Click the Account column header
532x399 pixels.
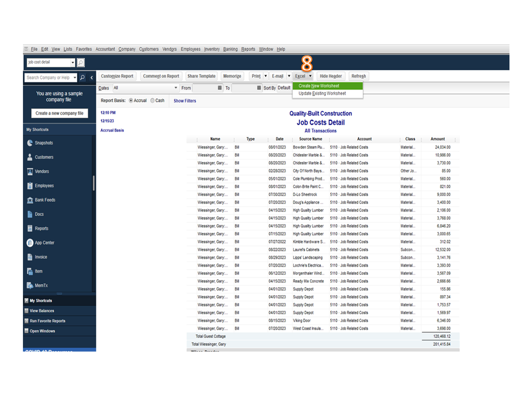point(364,139)
